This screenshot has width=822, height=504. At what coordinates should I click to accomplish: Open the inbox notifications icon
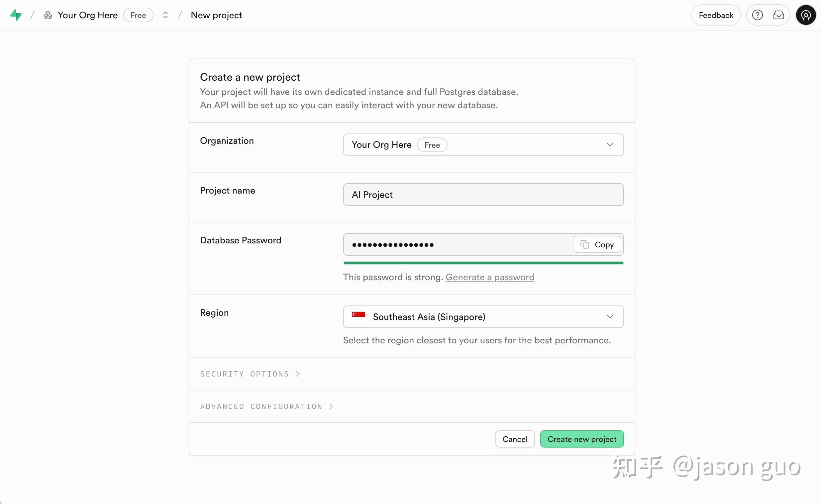(x=778, y=15)
